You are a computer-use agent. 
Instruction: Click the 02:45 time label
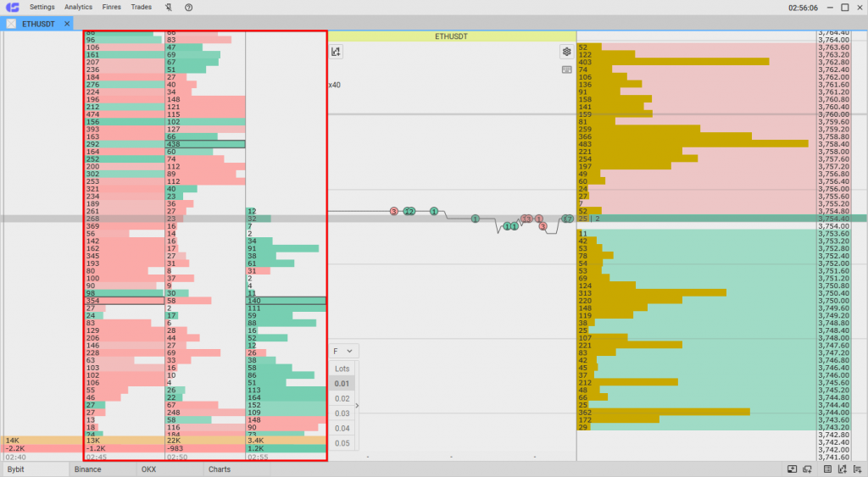coord(97,457)
